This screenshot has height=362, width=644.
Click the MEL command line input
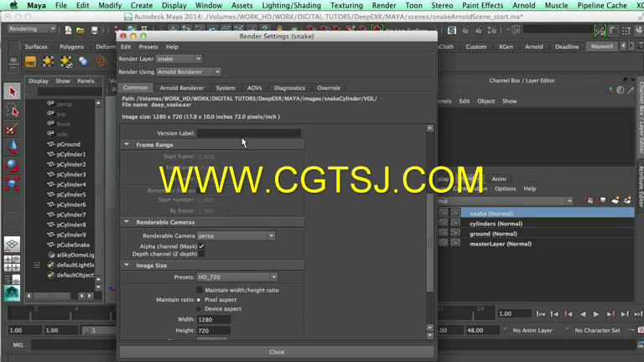point(74,344)
